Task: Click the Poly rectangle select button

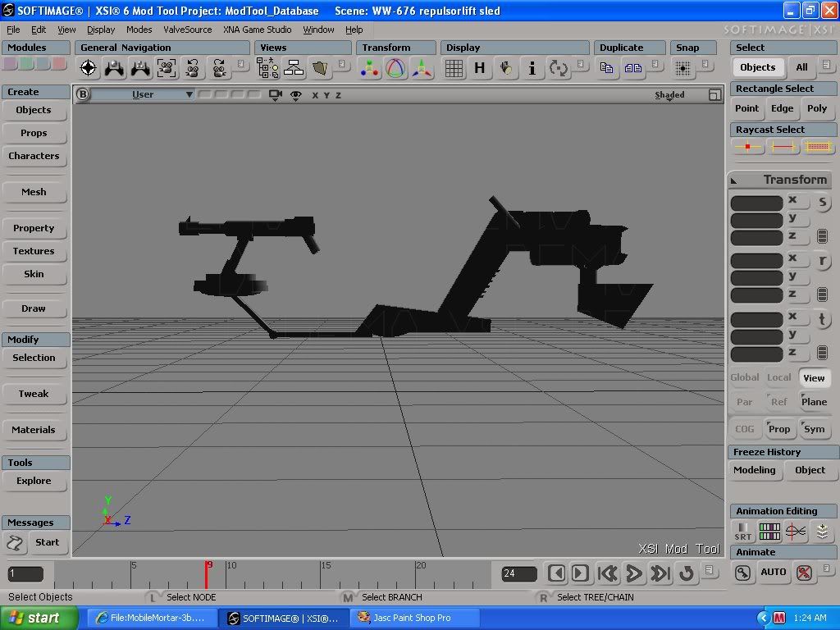Action: (x=817, y=108)
